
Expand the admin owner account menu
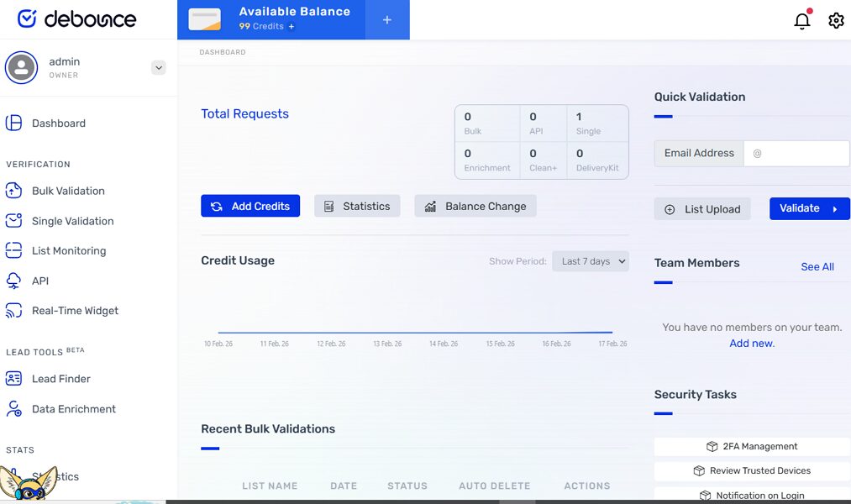pyautogui.click(x=159, y=67)
